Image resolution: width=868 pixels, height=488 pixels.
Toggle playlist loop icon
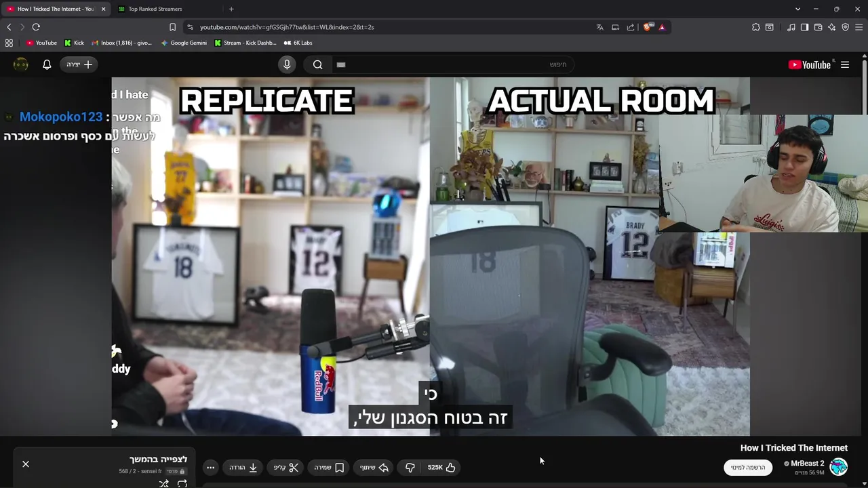pyautogui.click(x=182, y=484)
